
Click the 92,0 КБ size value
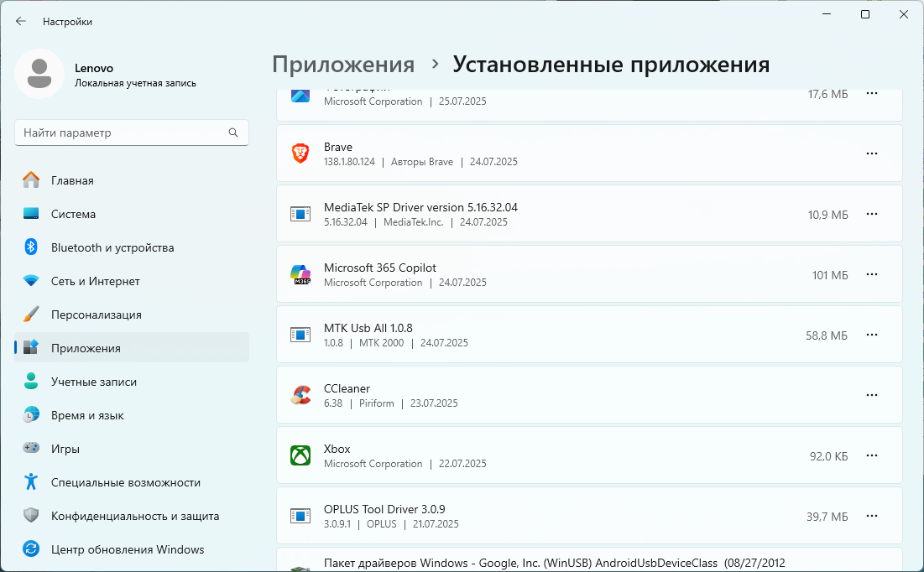[x=828, y=456]
